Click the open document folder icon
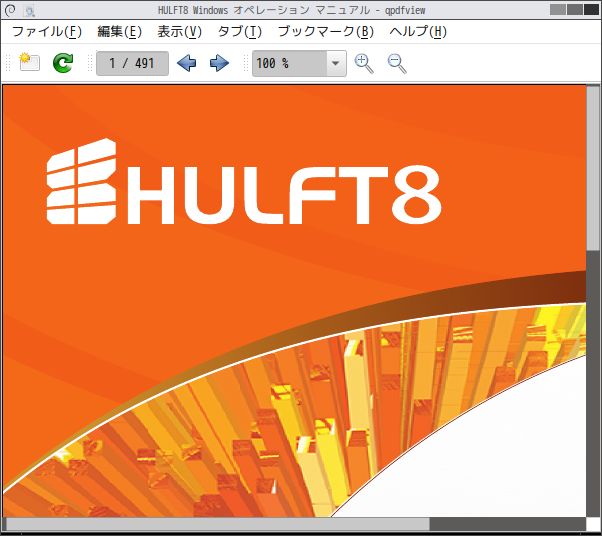Screen dimensions: 602x536 pyautogui.click(x=30, y=63)
